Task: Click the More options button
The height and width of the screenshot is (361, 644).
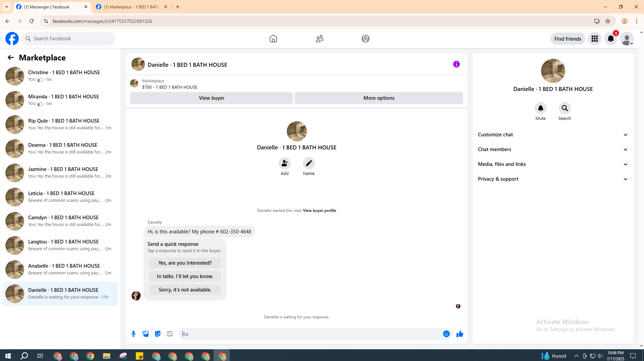Action: pyautogui.click(x=379, y=98)
